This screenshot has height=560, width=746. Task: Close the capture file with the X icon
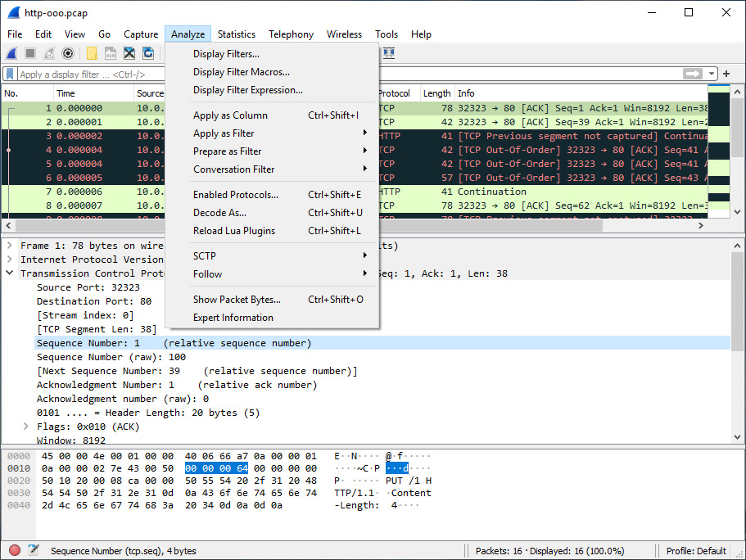pos(129,53)
